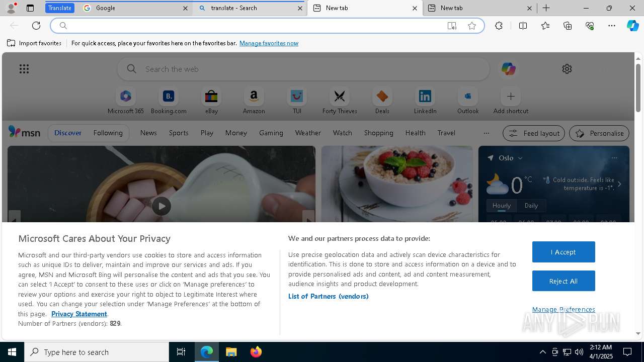The height and width of the screenshot is (362, 644).
Task: Open the Forty Thieves shortcut
Action: tap(340, 101)
